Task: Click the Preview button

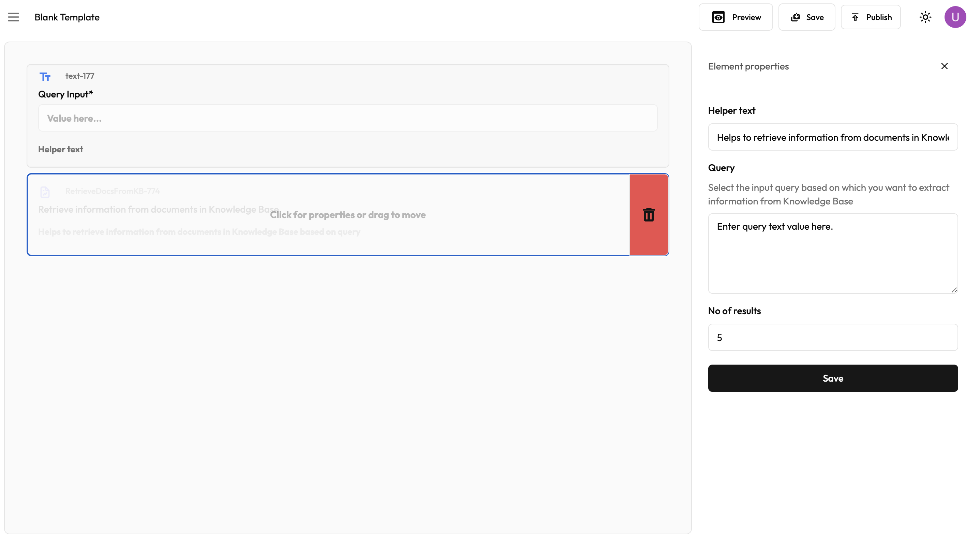Action: (x=736, y=17)
